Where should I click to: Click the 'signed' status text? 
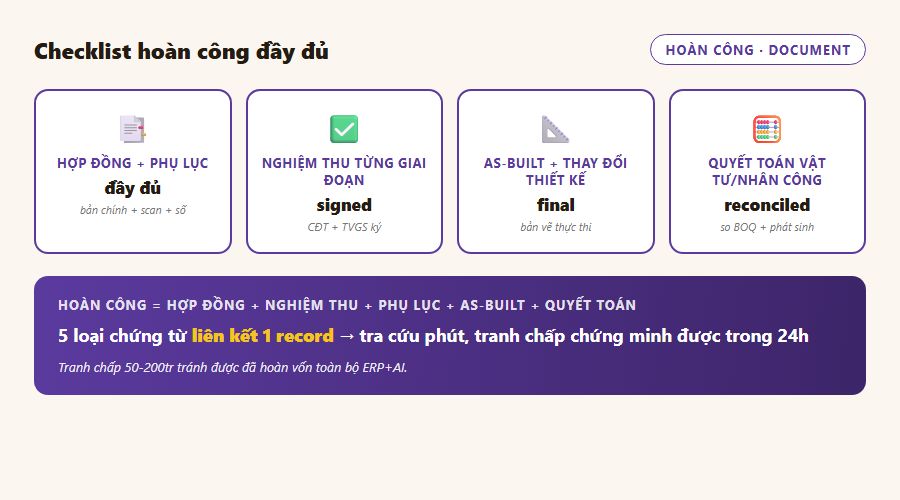click(344, 205)
